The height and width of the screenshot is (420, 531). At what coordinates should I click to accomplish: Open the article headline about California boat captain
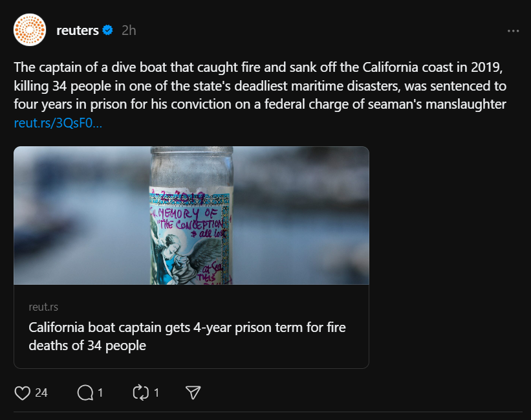pyautogui.click(x=186, y=337)
